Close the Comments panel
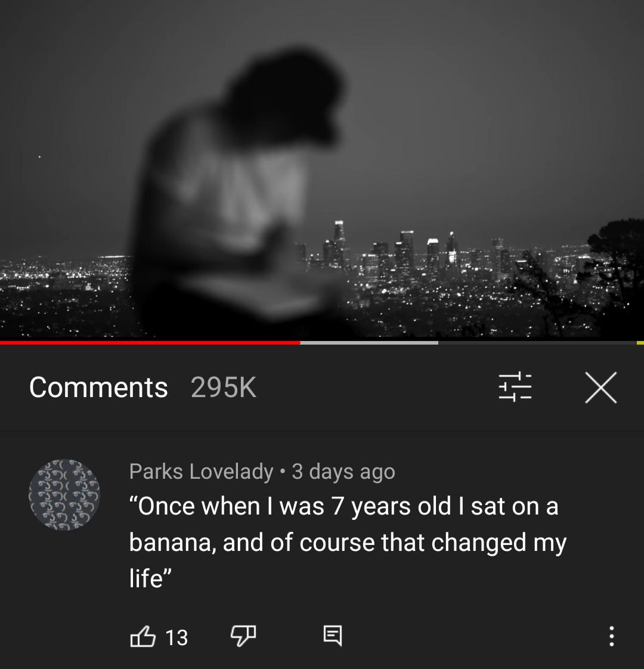644x669 pixels. click(600, 388)
